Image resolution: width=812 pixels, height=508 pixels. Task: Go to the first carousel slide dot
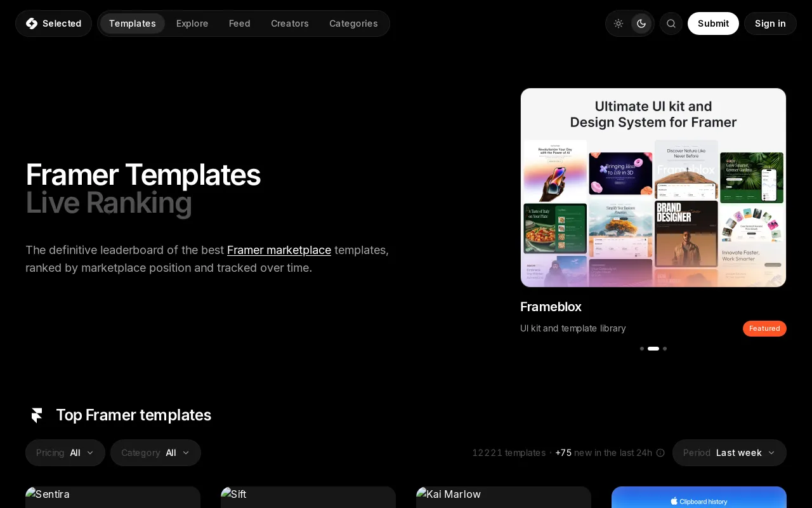click(x=642, y=349)
